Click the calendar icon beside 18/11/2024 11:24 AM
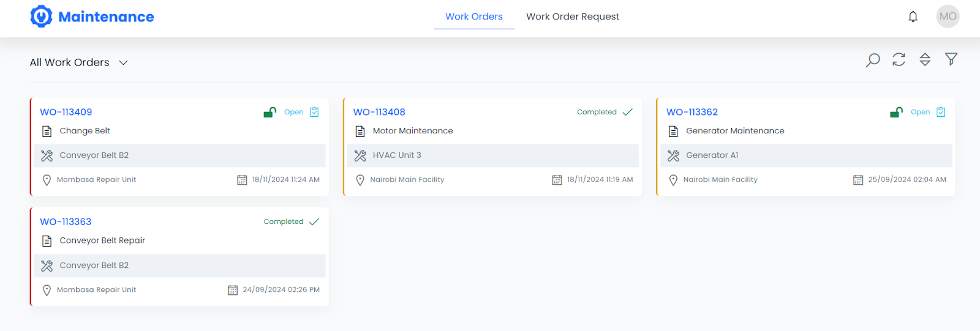Image resolution: width=980 pixels, height=331 pixels. click(242, 180)
